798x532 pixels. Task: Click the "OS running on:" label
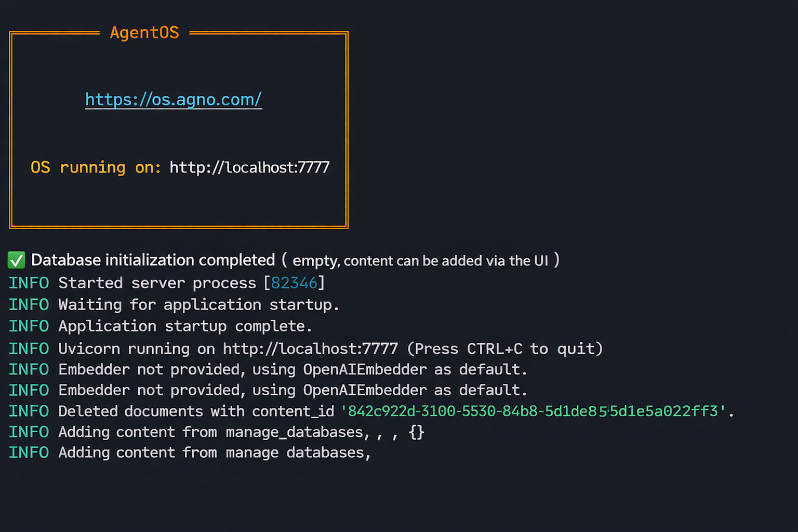[96, 167]
